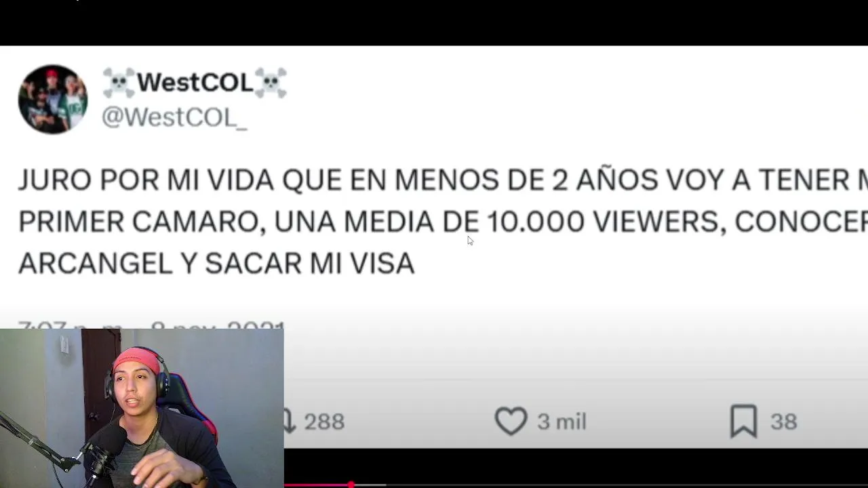Screen dimensions: 868x488
Task: Click the skull emoji right of WestCOL
Action: pos(271,83)
